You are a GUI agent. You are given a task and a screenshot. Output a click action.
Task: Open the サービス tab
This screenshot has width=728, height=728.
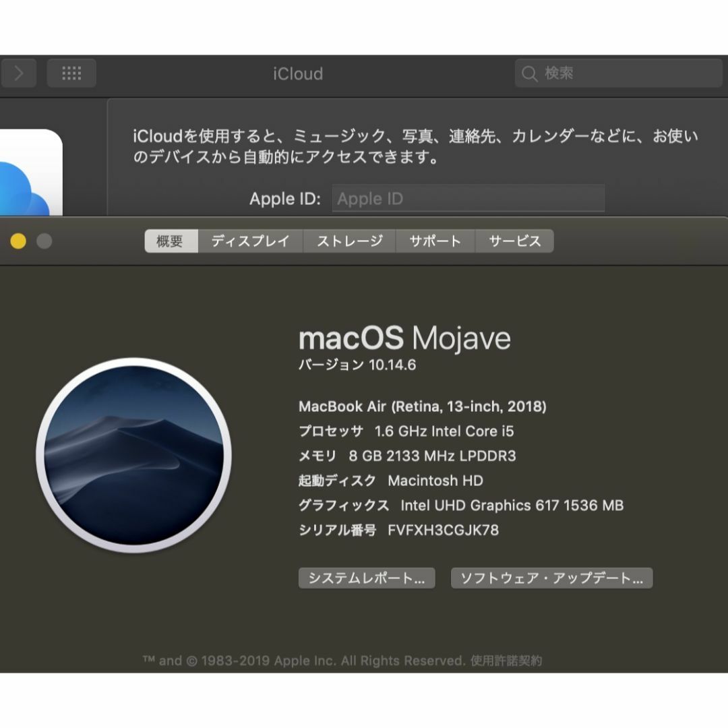514,241
